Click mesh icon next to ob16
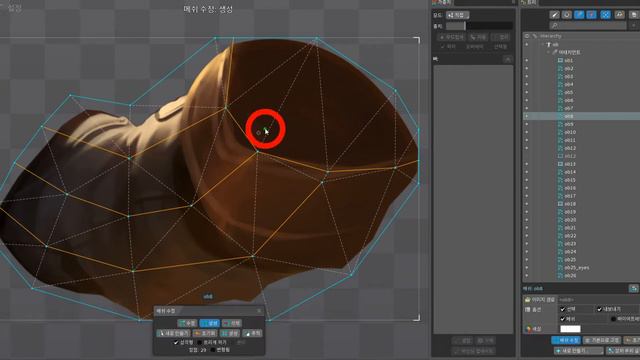Screen dimensions: 640x360 coord(560,188)
